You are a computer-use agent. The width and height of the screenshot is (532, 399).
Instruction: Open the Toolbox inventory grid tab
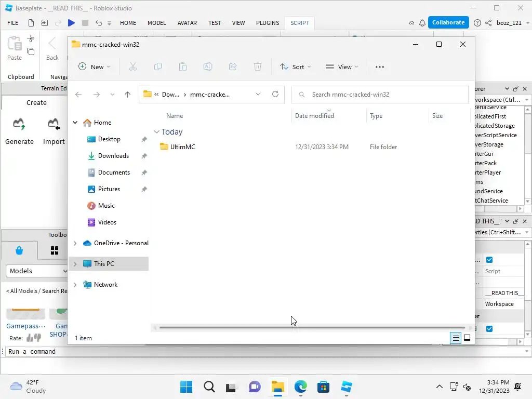pos(54,250)
